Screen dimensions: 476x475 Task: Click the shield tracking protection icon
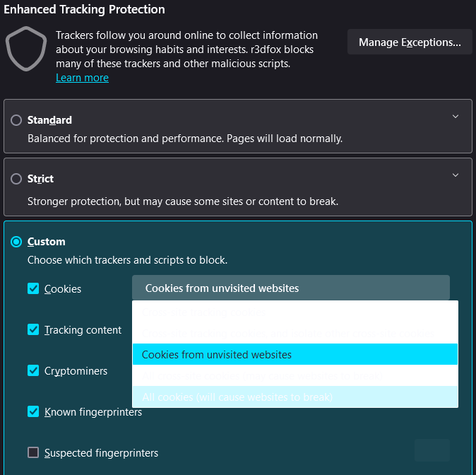(26, 48)
